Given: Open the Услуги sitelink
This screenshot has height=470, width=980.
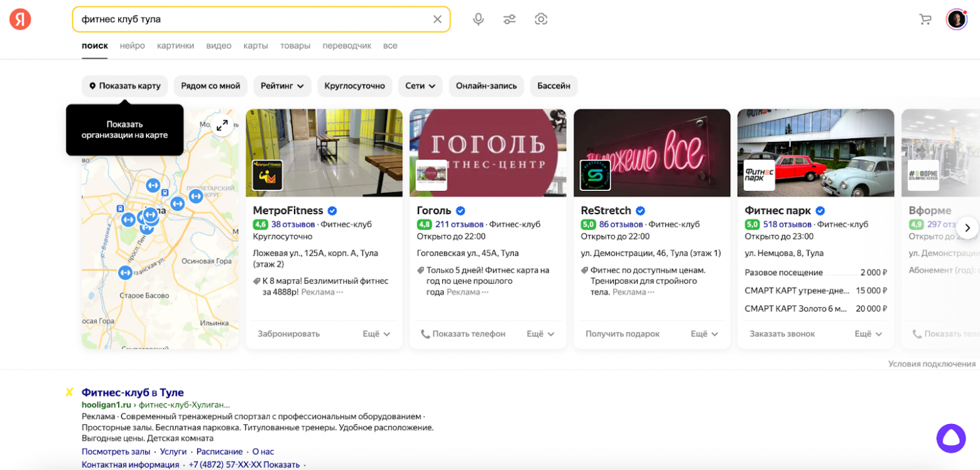Looking at the screenshot, I should (173, 452).
